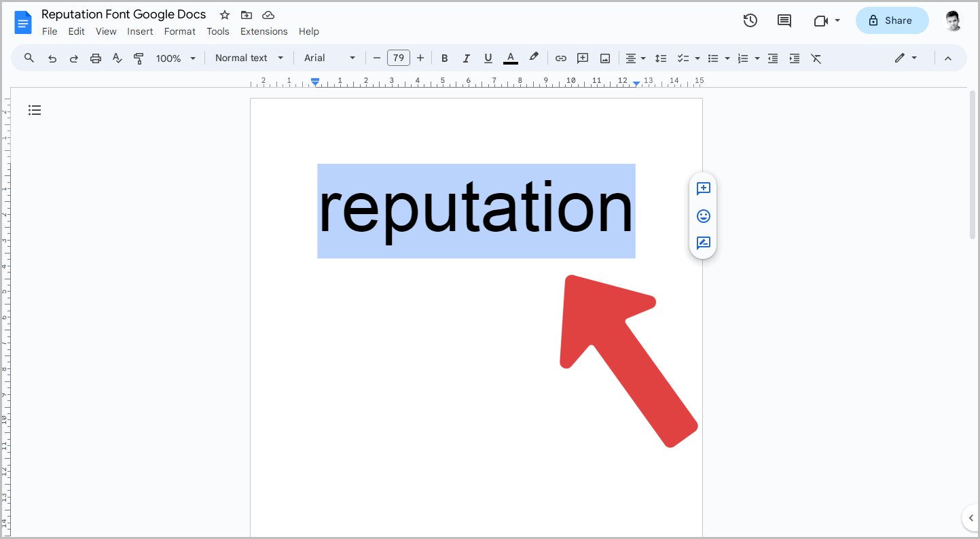This screenshot has height=539, width=980.
Task: Select the Paint format tool
Action: (139, 58)
